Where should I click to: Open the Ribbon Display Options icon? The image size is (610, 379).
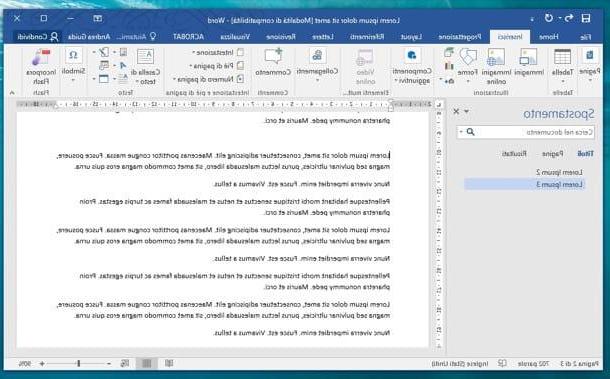click(x=98, y=18)
